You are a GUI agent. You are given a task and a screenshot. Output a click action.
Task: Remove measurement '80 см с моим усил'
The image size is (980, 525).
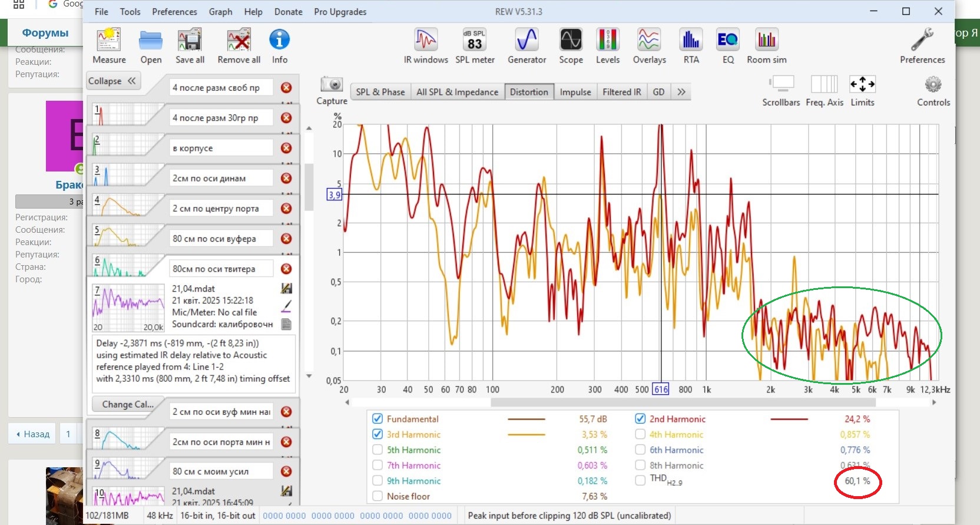pos(286,471)
